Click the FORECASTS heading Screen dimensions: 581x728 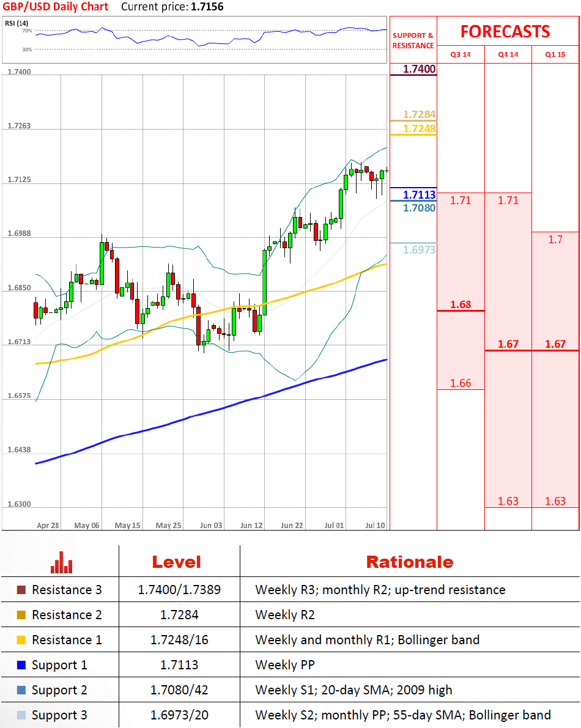point(505,32)
